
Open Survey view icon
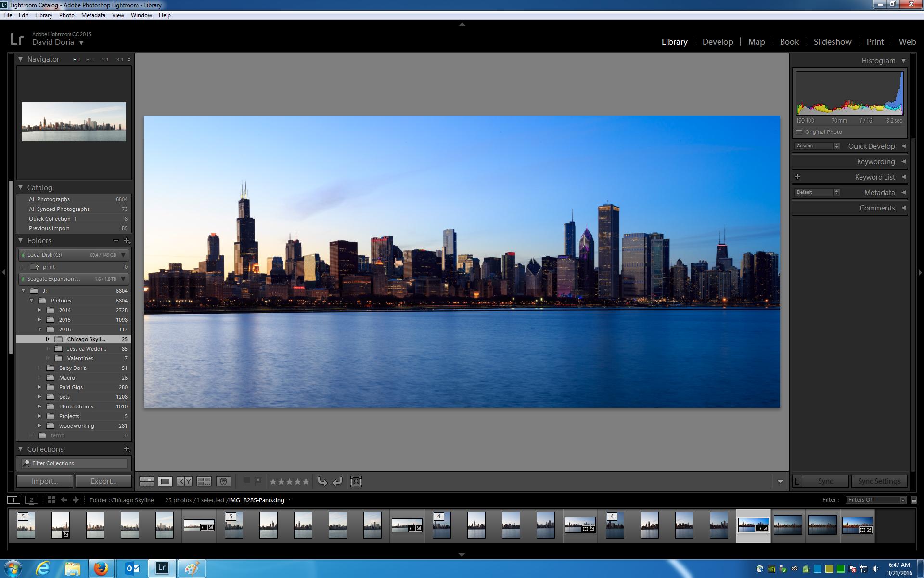[x=204, y=481]
